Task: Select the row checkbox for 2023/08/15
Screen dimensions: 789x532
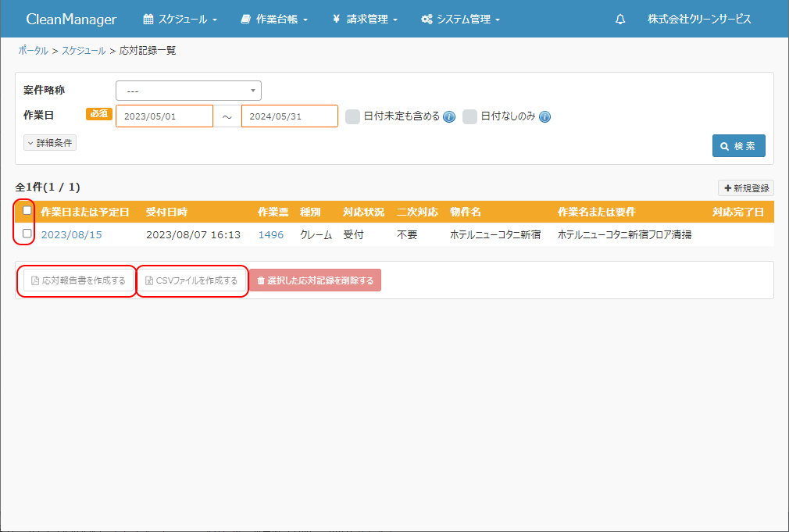Action: (x=27, y=234)
